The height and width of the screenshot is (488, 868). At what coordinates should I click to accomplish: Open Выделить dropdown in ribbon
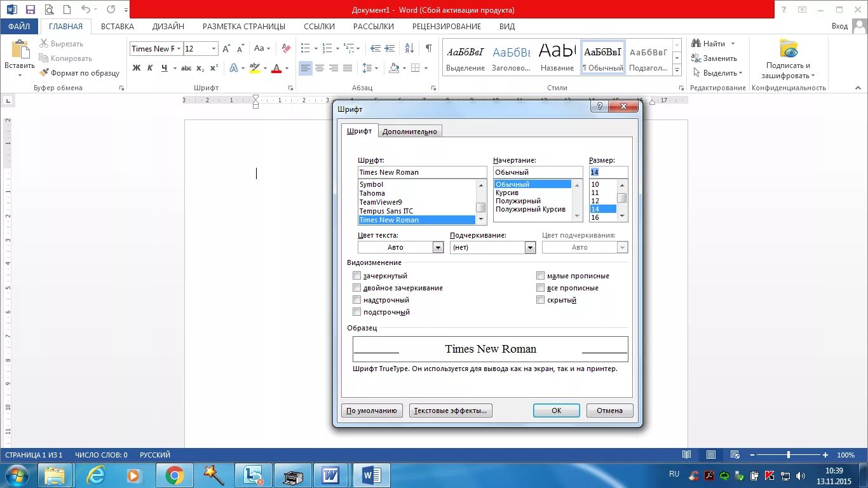pyautogui.click(x=719, y=73)
